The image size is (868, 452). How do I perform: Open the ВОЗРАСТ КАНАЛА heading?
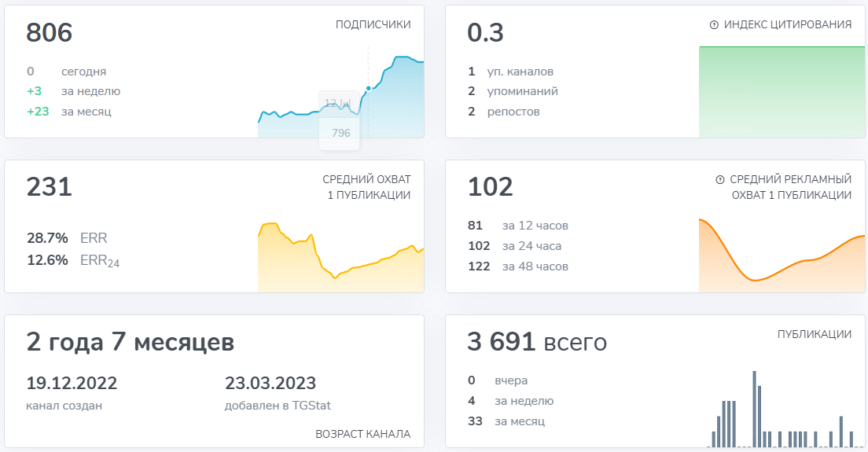click(363, 434)
